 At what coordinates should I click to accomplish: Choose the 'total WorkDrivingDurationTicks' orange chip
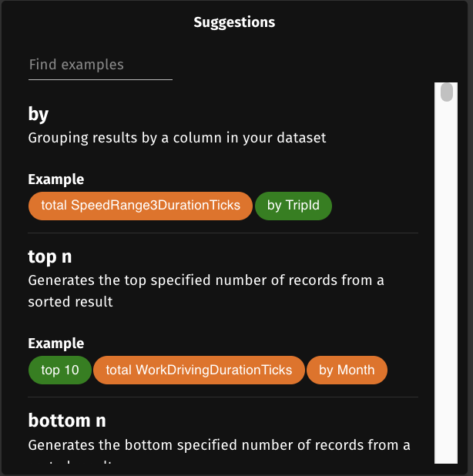coord(199,370)
